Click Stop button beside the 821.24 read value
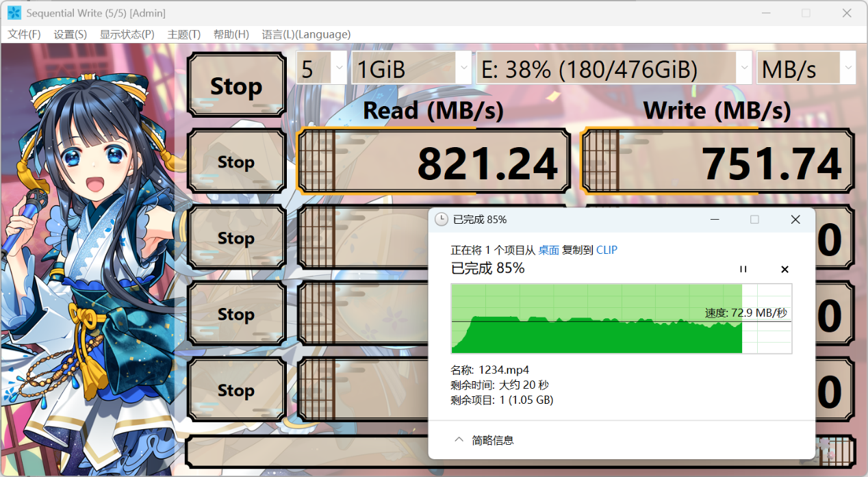Viewport: 868px width, 477px height. tap(236, 162)
